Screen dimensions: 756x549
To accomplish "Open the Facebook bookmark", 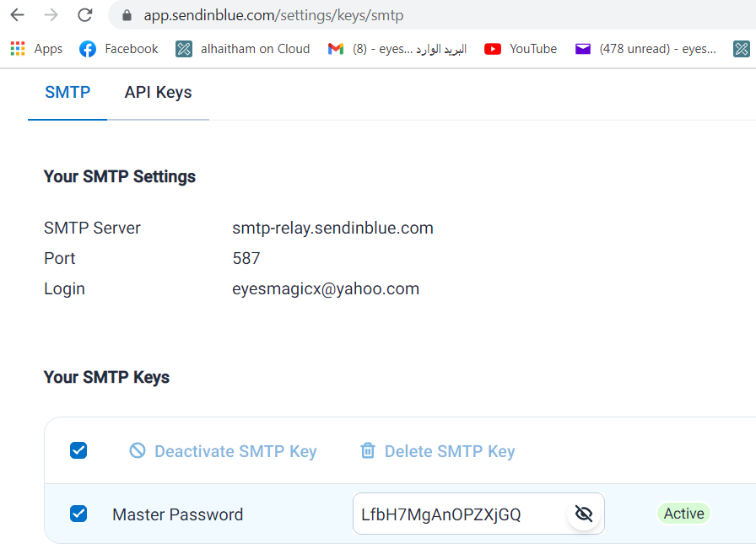I will [x=119, y=49].
